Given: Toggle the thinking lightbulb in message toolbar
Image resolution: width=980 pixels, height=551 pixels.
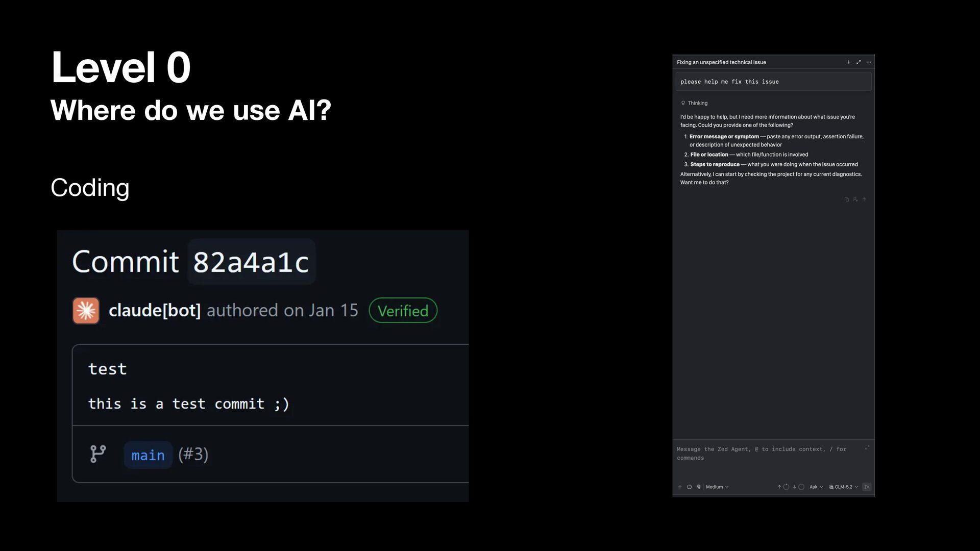Looking at the screenshot, I should (x=699, y=487).
